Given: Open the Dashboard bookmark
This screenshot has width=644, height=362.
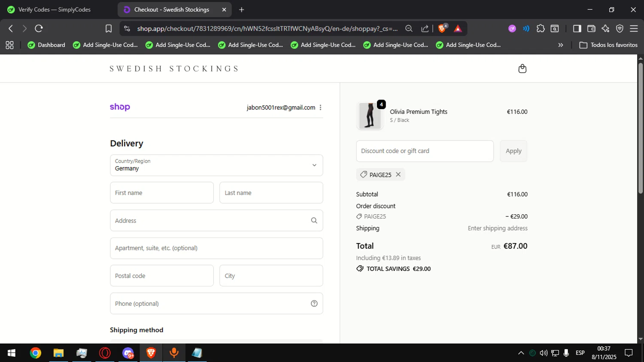Looking at the screenshot, I should (x=46, y=45).
